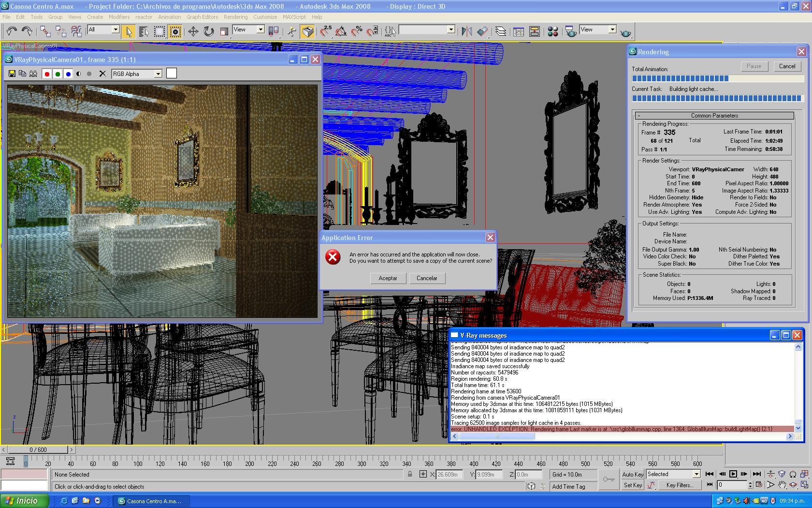Toggle the alpha channel display
The height and width of the screenshot is (508, 812).
pos(79,74)
